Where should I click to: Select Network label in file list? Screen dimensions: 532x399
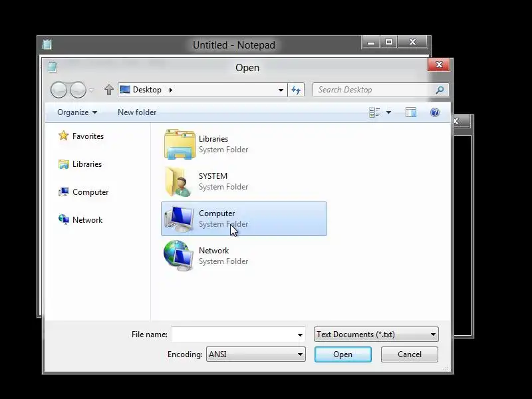[213, 251]
